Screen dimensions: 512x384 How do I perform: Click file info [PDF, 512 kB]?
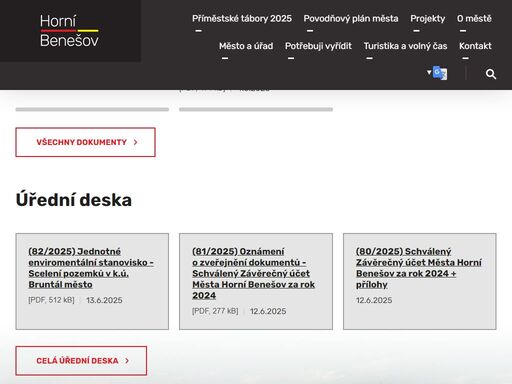(x=51, y=300)
